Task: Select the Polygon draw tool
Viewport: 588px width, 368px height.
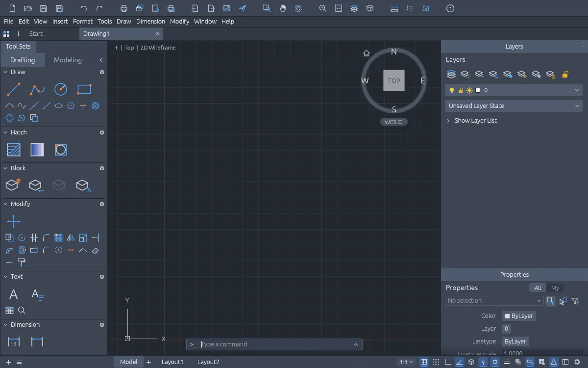Action: point(71,105)
